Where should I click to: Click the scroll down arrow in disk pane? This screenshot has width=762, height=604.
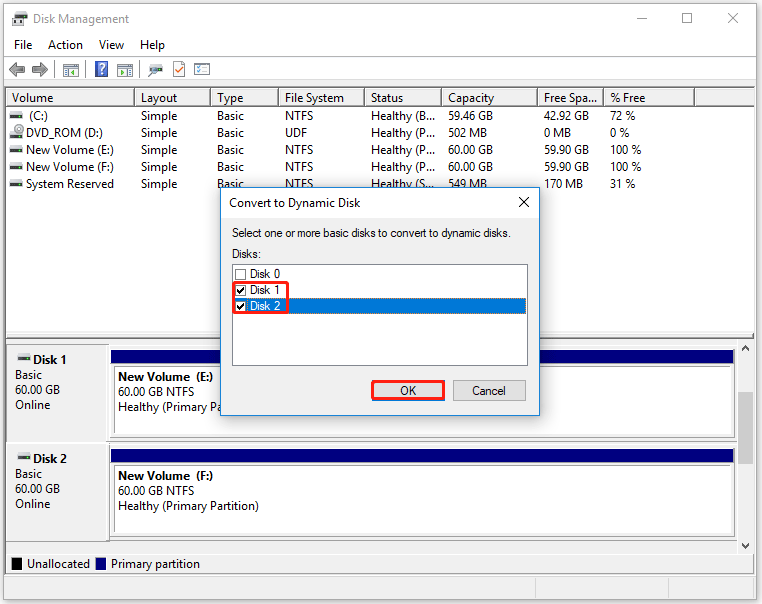click(x=745, y=546)
